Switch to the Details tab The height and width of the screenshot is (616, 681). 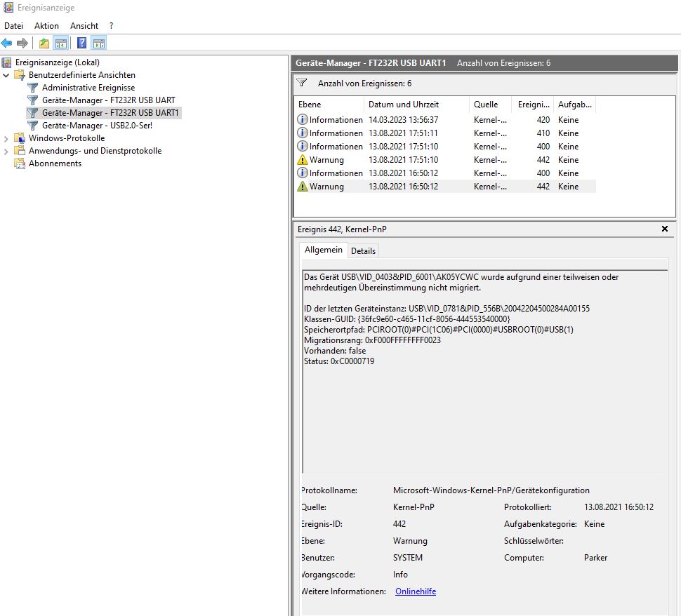[x=363, y=251]
